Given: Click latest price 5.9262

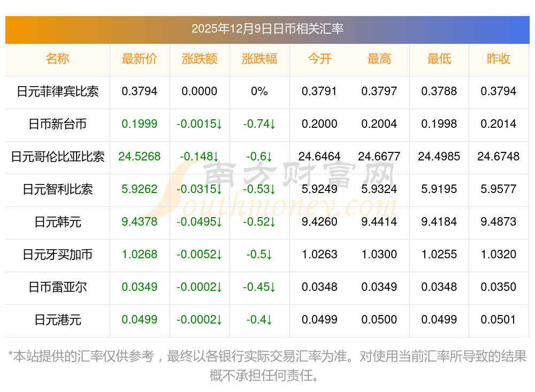Looking at the screenshot, I should pyautogui.click(x=140, y=189).
